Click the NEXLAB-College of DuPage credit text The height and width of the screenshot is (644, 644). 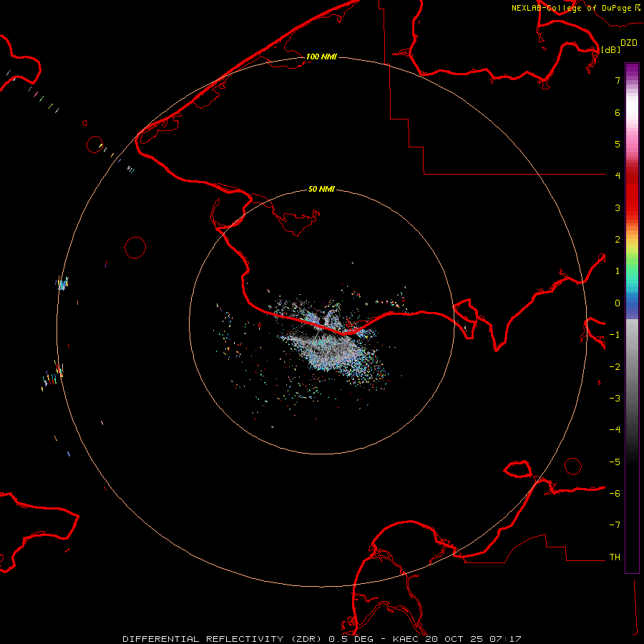(x=575, y=8)
